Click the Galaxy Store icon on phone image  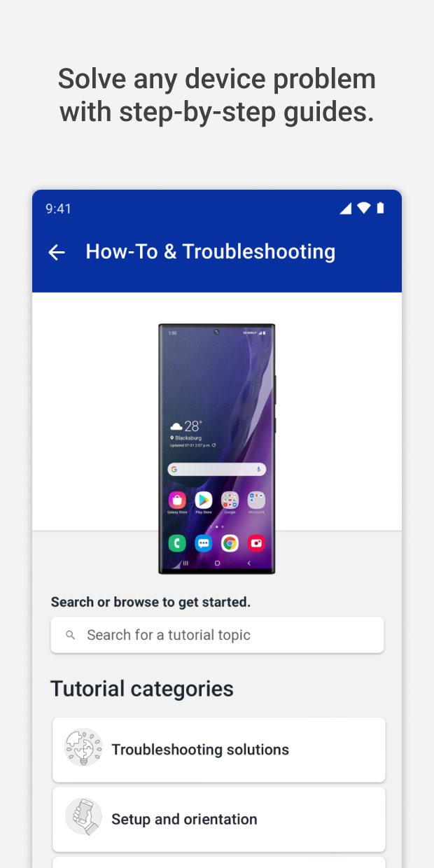pos(177,500)
